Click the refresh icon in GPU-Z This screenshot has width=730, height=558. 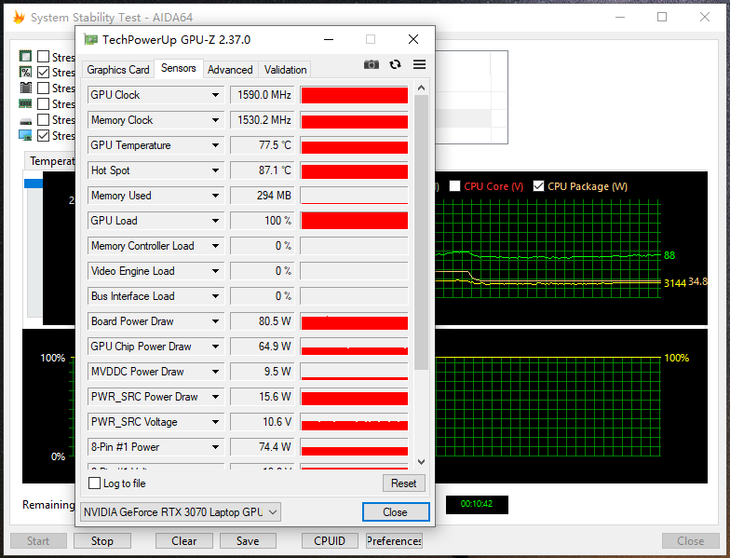click(395, 65)
